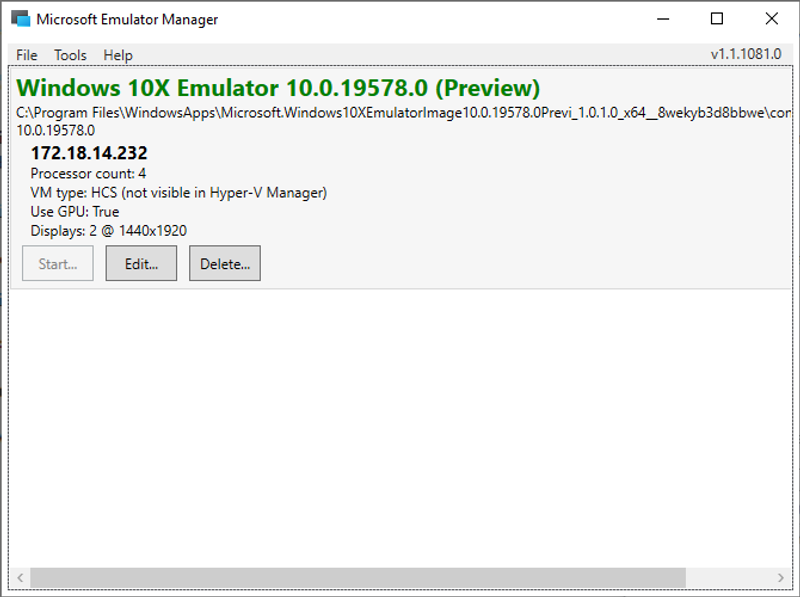Click the C:\Program Files install path text

tap(404, 113)
